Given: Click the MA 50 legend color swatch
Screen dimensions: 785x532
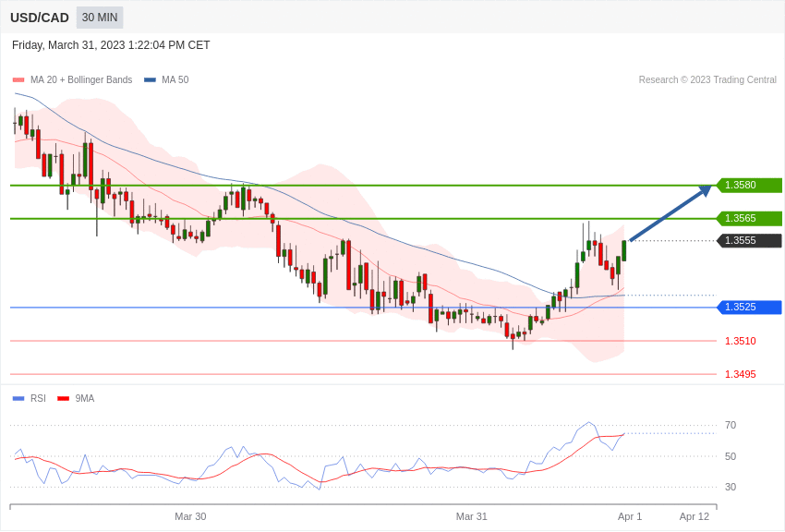Looking at the screenshot, I should click(150, 80).
